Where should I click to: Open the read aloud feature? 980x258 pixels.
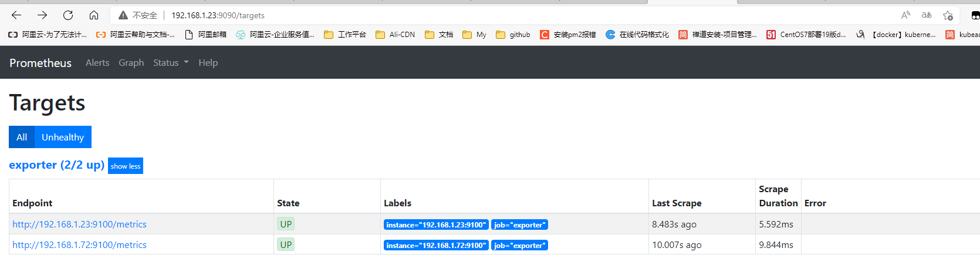pos(905,15)
